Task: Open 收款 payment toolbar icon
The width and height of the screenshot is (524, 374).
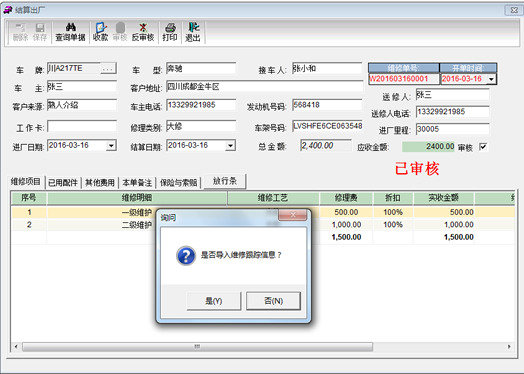Action: pos(101,27)
